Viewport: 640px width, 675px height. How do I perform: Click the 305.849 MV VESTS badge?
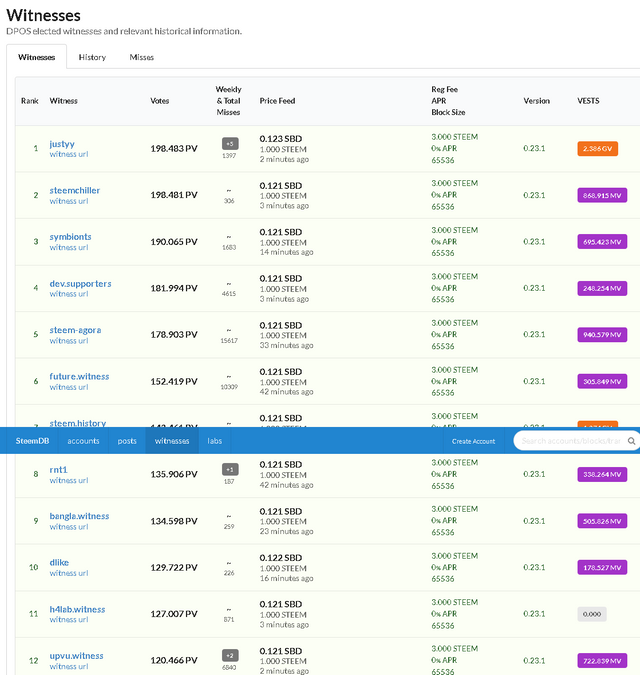[x=602, y=381]
